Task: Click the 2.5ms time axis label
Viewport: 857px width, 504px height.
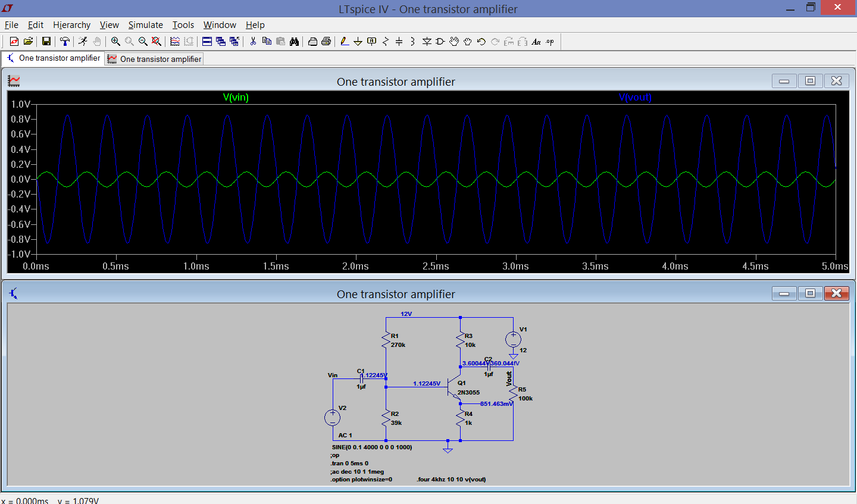Action: (436, 266)
